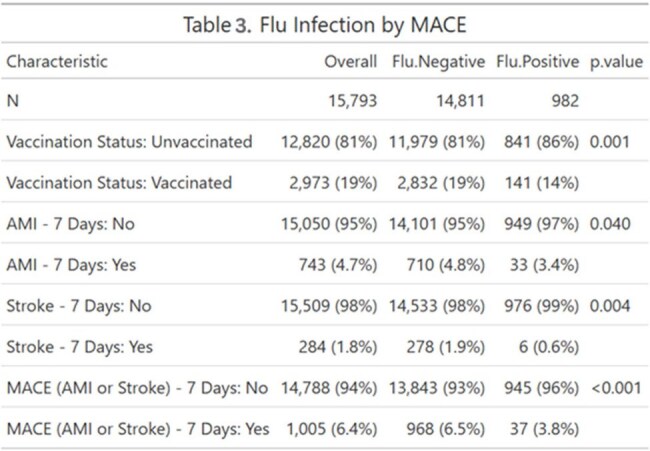Select the Vaccination Status: Unvaccinated row label
650x451 pixels.
[x=129, y=142]
